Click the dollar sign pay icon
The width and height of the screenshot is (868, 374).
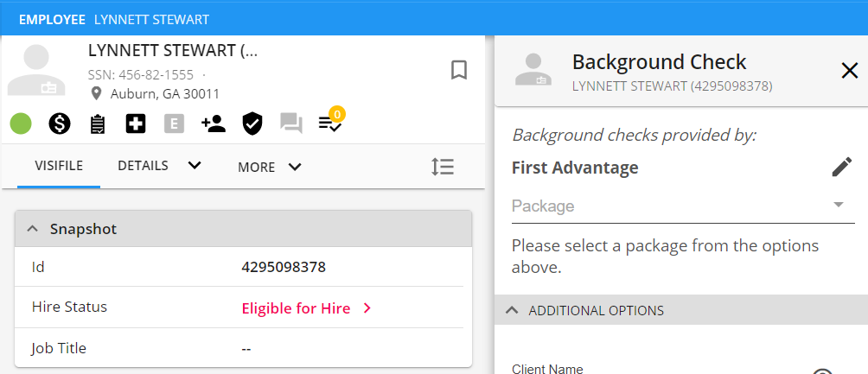(60, 124)
